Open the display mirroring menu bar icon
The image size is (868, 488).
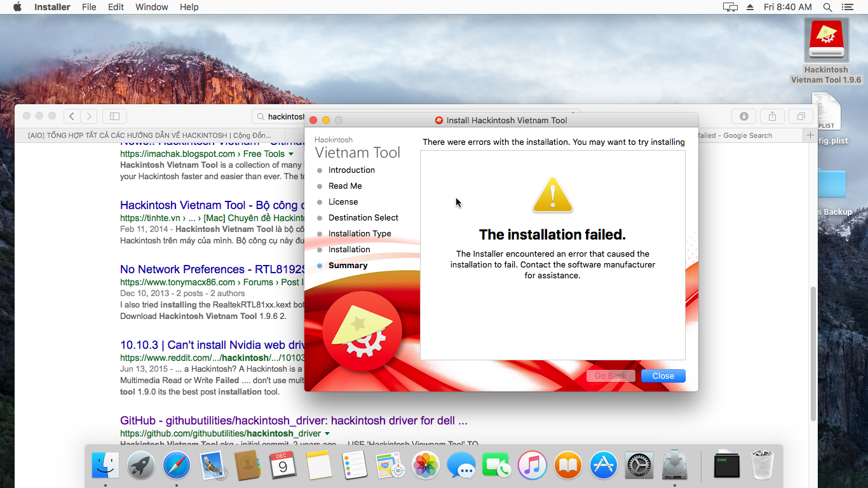pos(730,7)
